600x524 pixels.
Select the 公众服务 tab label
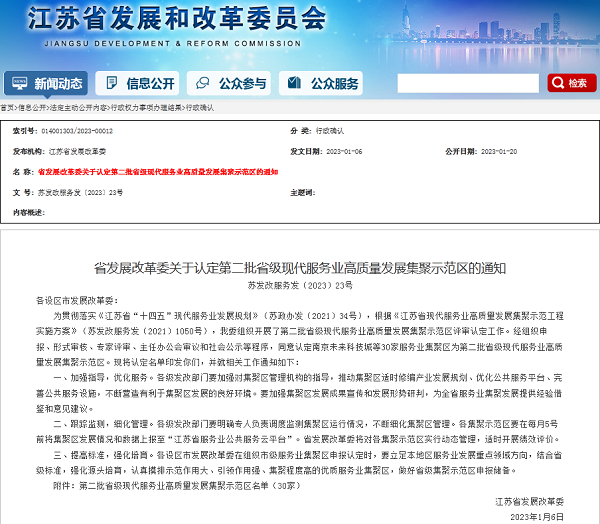(335, 83)
